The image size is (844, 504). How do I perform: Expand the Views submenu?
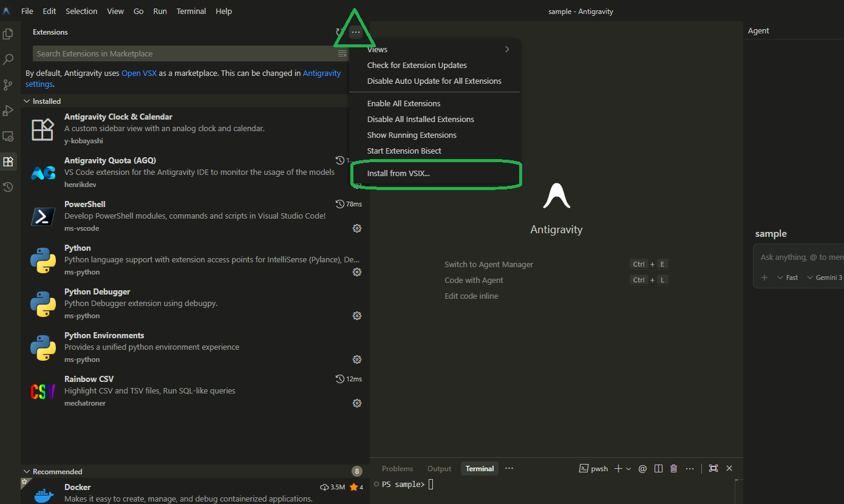pos(437,50)
